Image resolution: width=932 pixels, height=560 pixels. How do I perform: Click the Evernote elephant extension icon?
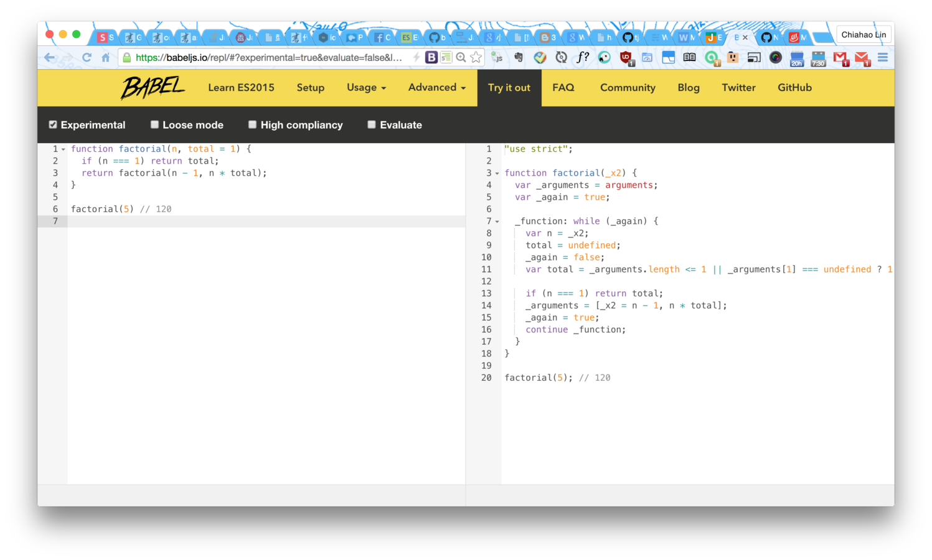[x=518, y=57]
